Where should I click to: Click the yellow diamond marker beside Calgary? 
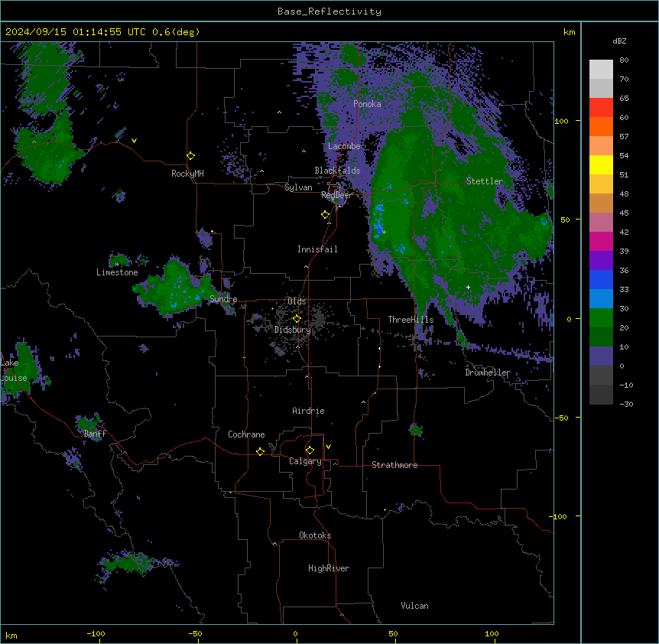point(310,450)
